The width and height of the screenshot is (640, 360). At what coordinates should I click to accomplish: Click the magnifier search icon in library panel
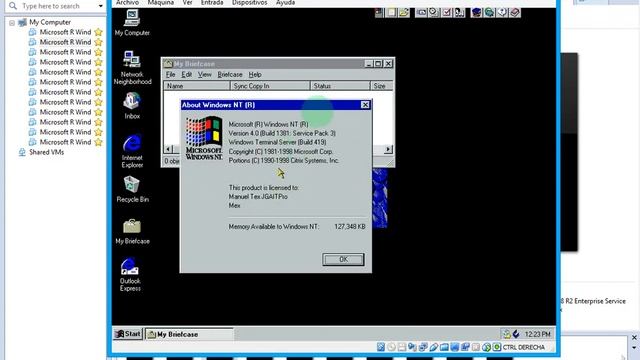pyautogui.click(x=13, y=6)
